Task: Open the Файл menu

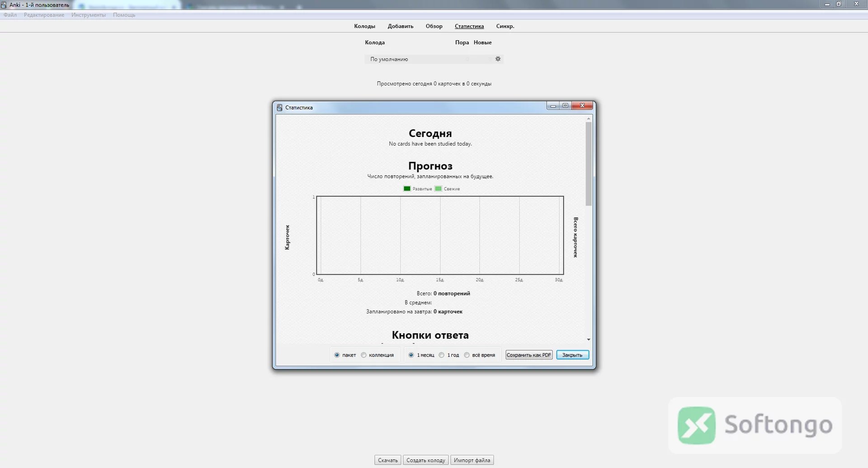Action: pos(10,15)
